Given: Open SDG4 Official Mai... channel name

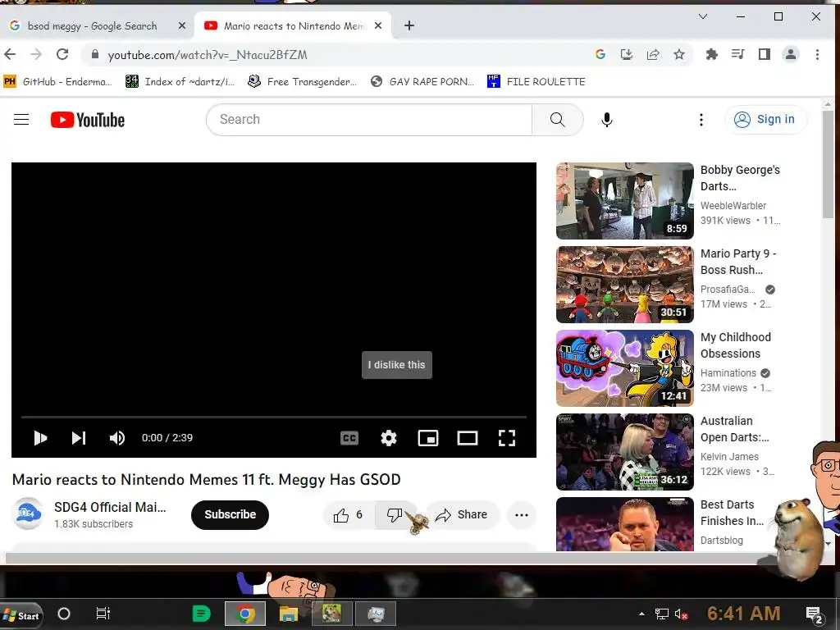Looking at the screenshot, I should (110, 507).
